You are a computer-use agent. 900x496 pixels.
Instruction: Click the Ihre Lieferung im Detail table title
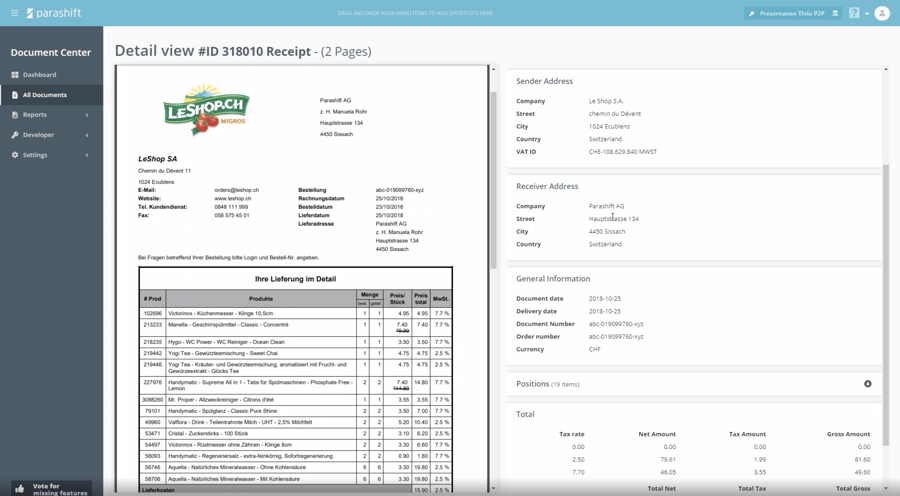point(296,279)
